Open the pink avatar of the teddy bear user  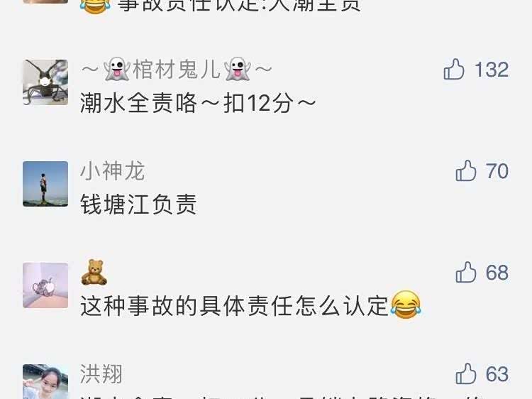click(x=45, y=285)
